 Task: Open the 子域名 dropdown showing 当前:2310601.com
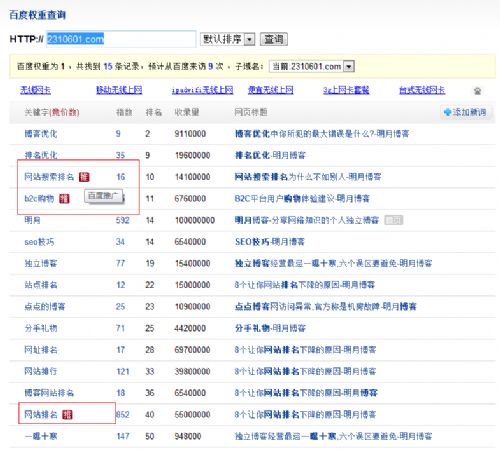[x=312, y=66]
